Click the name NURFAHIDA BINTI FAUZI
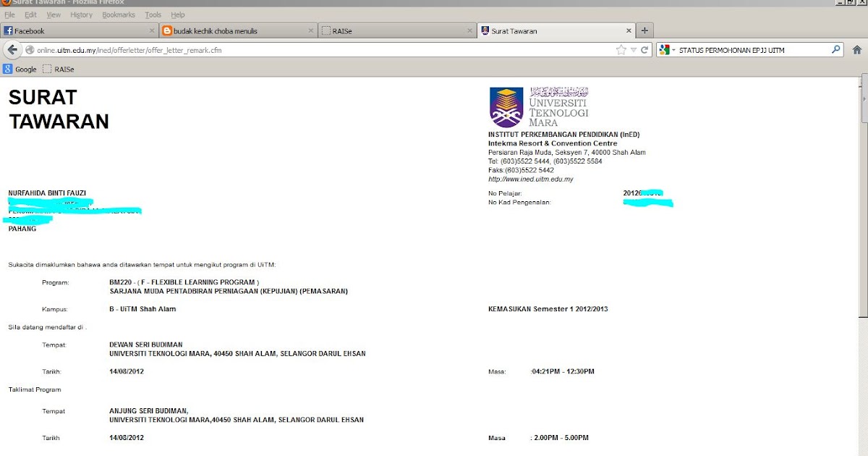The height and width of the screenshot is (456, 868). [x=47, y=193]
